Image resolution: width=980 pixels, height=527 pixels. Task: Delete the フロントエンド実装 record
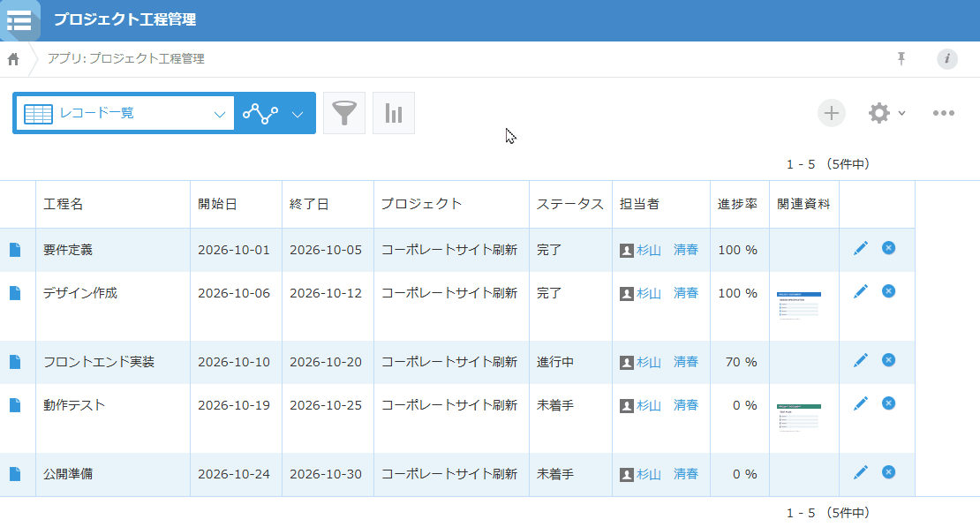888,360
